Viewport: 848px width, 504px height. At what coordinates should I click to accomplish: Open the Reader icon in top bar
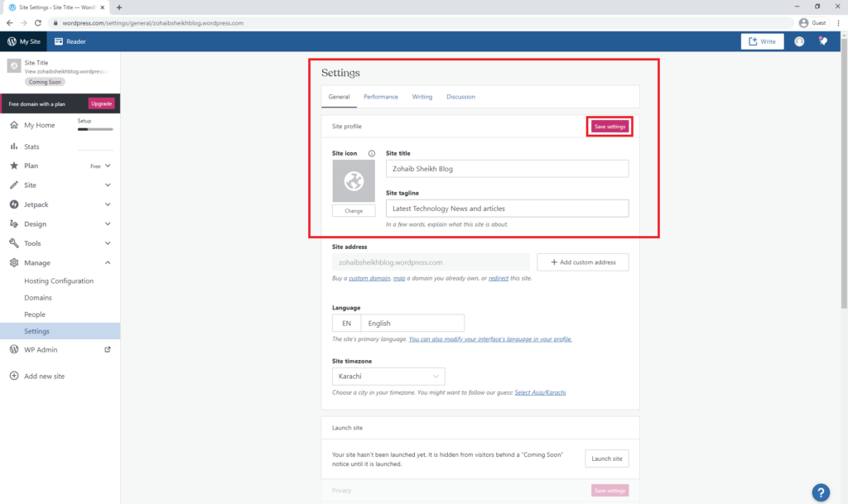click(59, 41)
